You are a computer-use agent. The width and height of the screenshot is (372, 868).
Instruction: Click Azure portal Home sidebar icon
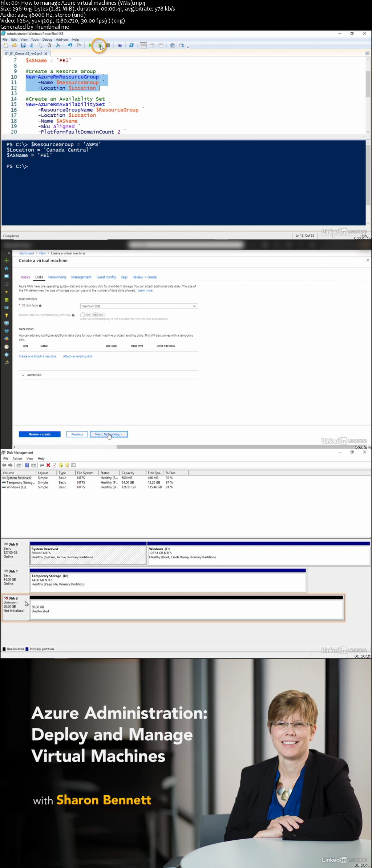(6, 268)
